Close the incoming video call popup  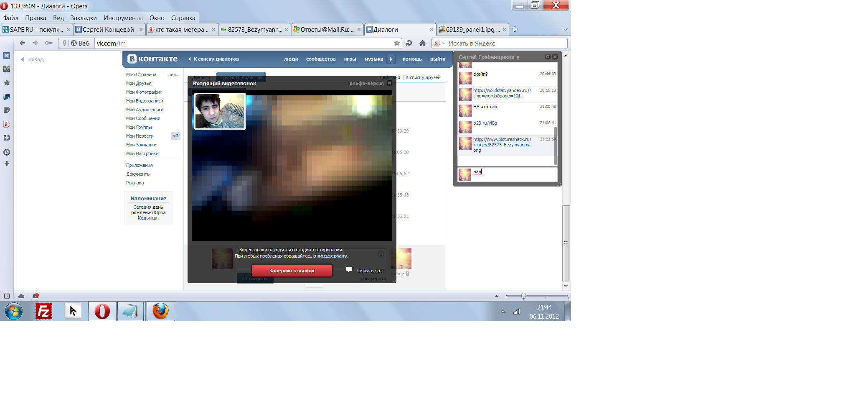click(x=390, y=83)
